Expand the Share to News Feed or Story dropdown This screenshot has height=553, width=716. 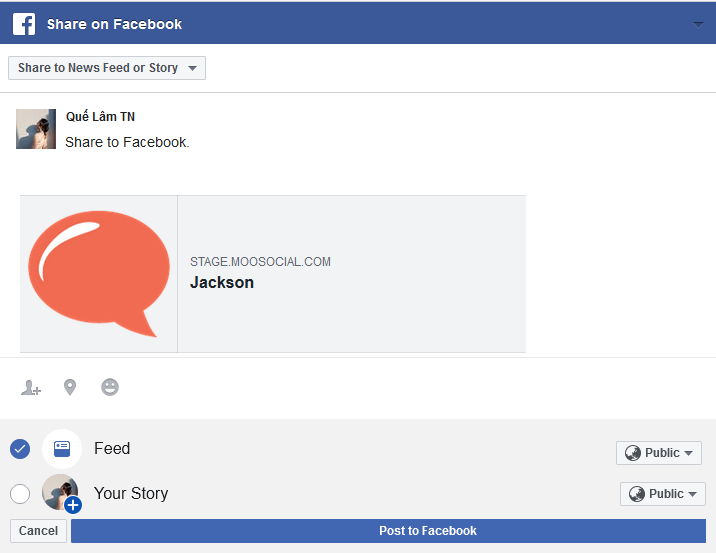click(x=107, y=68)
